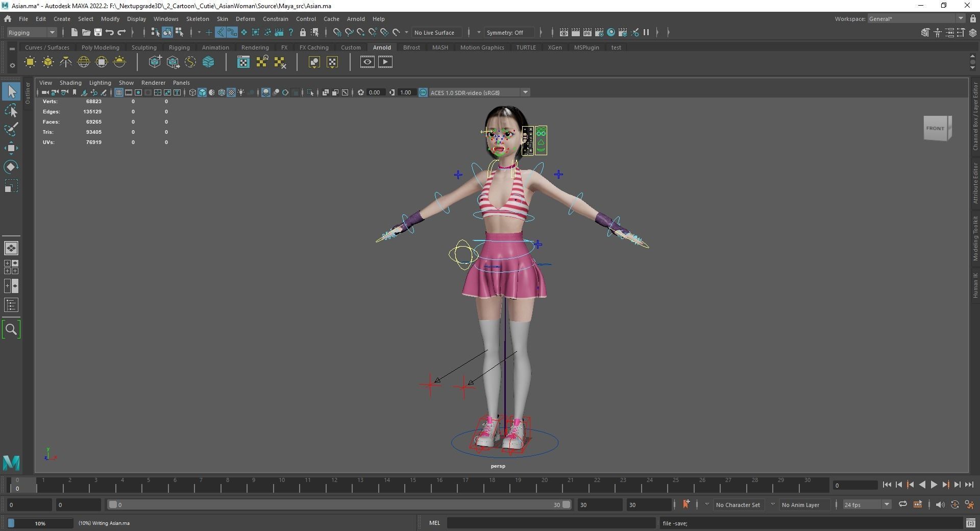980x531 pixels.
Task: Create an Arnold Area Light from shelf
Action: click(x=30, y=62)
